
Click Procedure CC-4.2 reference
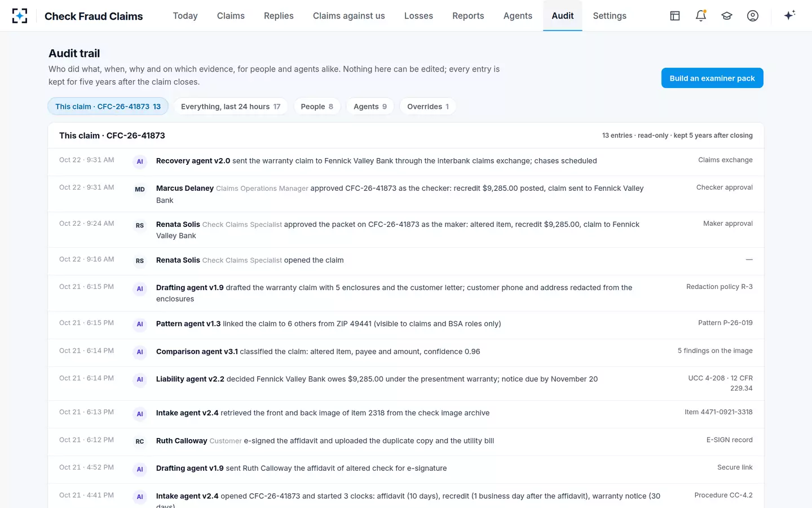pyautogui.click(x=723, y=495)
